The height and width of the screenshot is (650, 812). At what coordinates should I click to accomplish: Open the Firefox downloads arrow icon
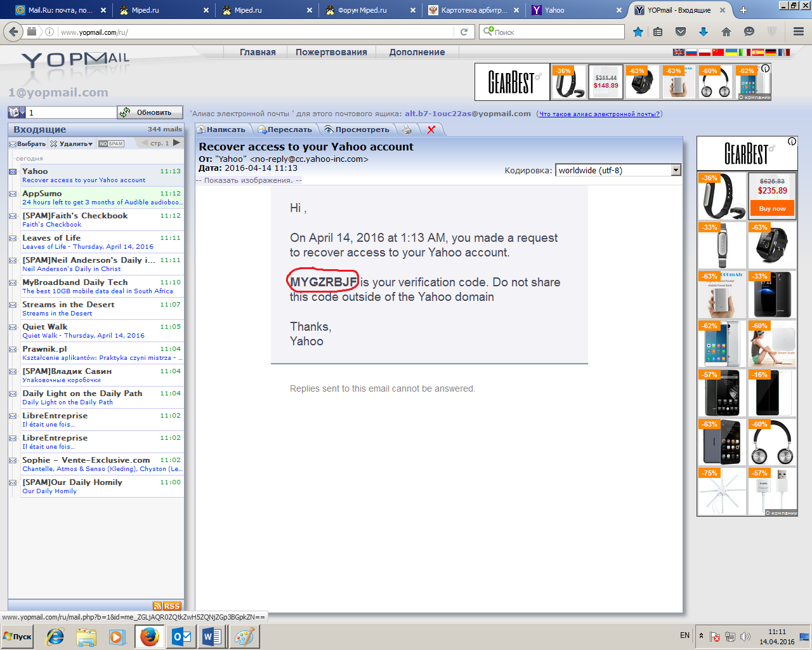click(703, 32)
